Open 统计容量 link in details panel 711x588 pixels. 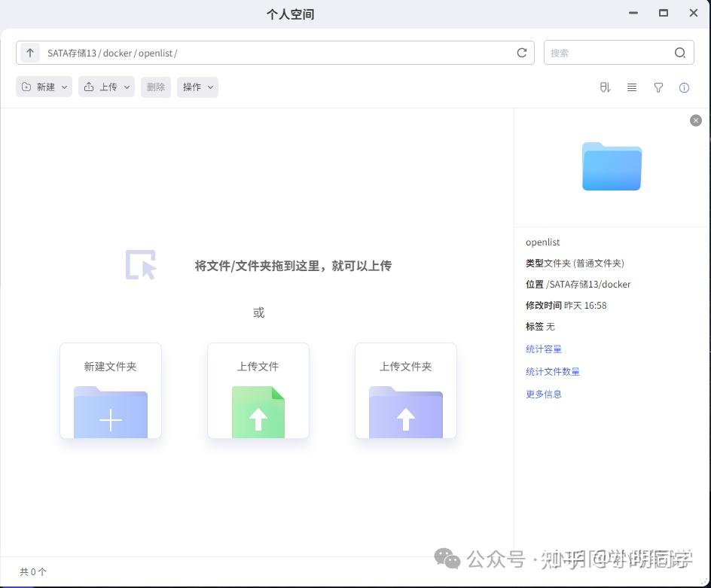coord(543,349)
